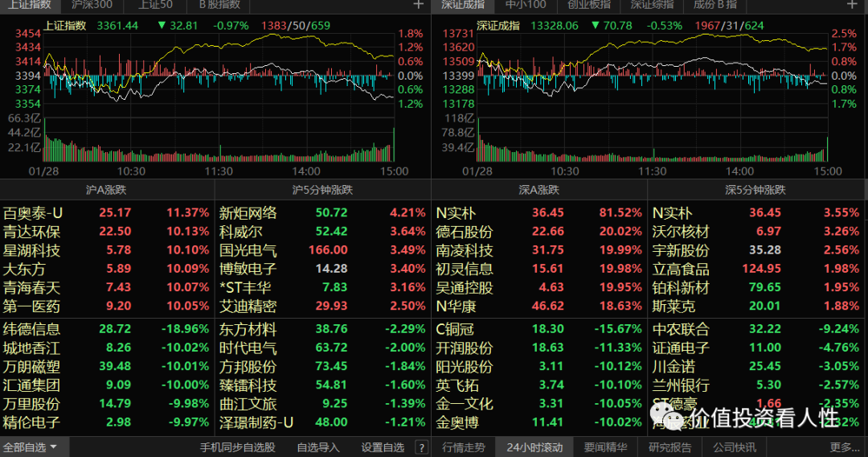The image size is (868, 457).
Task: Add a new index tab in right chart panel
Action: [852, 5]
